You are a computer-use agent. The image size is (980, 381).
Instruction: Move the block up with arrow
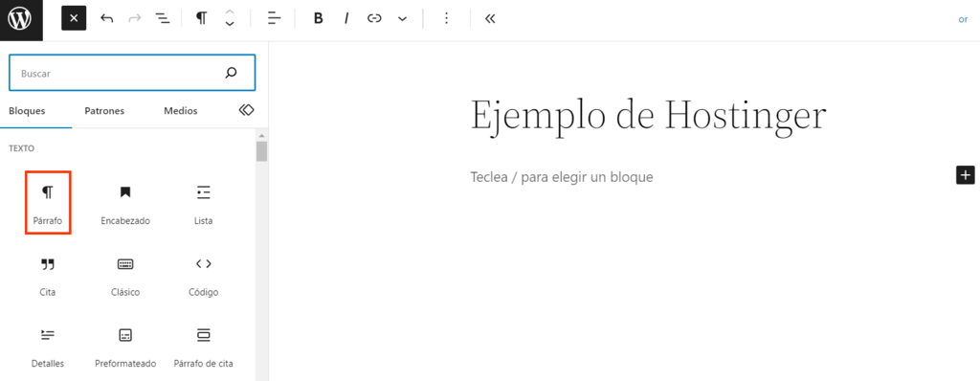click(230, 12)
